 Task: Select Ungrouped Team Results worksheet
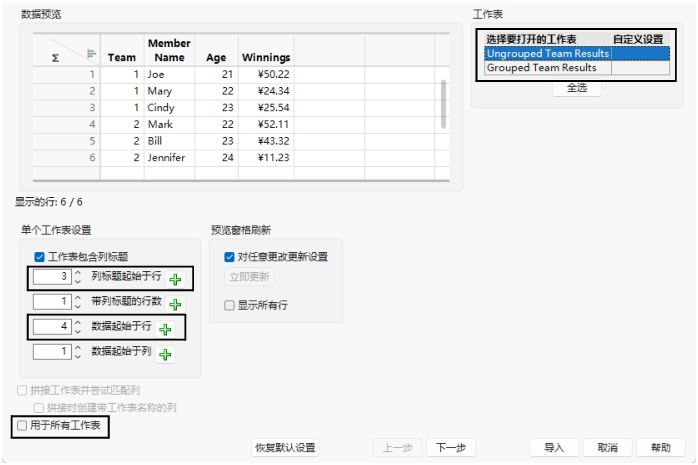576,53
